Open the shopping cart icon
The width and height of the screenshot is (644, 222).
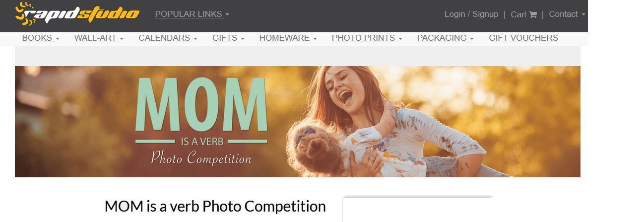click(533, 14)
